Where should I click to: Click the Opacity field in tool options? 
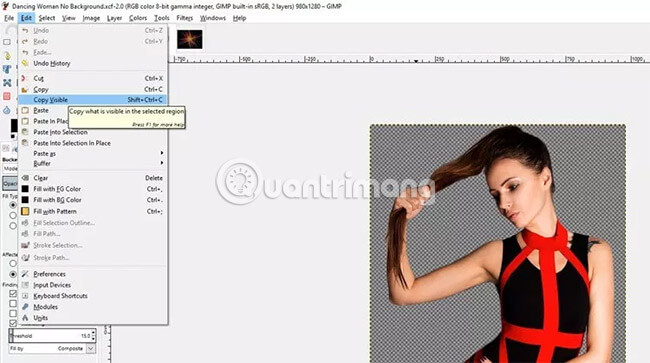[x=10, y=183]
